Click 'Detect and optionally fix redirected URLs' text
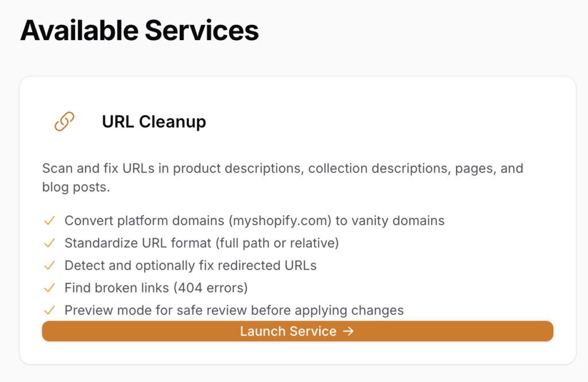 coord(190,265)
